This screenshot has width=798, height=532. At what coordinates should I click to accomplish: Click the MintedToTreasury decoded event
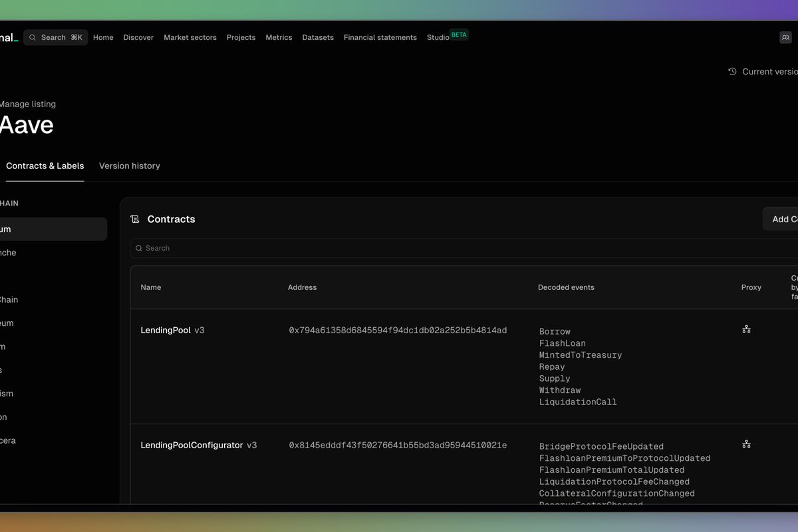click(581, 355)
